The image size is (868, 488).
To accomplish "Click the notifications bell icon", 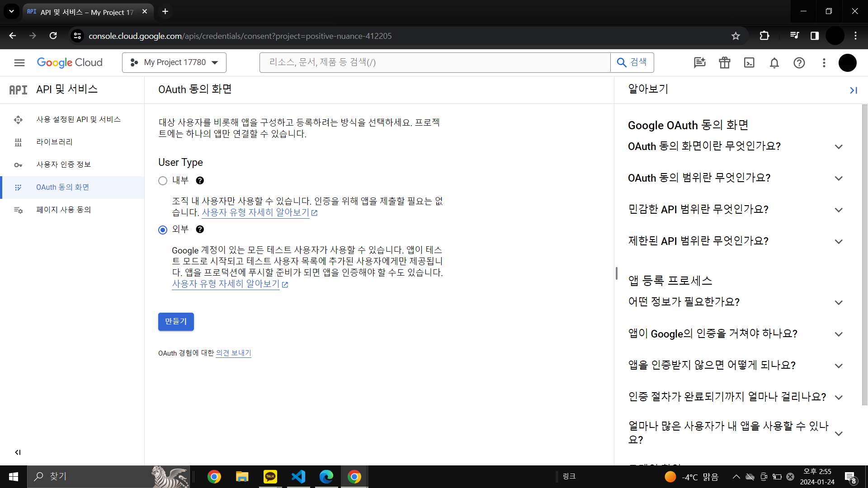I will pos(774,63).
